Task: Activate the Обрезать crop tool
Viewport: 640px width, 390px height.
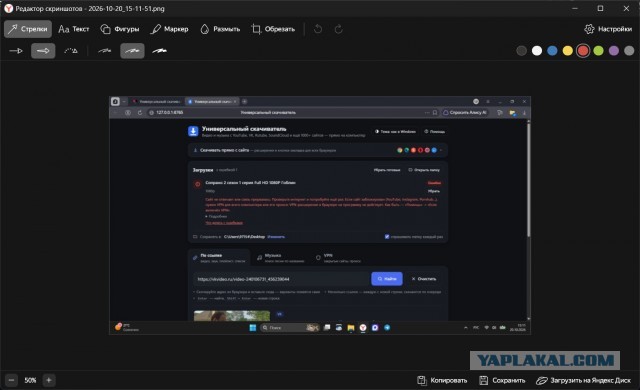Action: (x=273, y=29)
